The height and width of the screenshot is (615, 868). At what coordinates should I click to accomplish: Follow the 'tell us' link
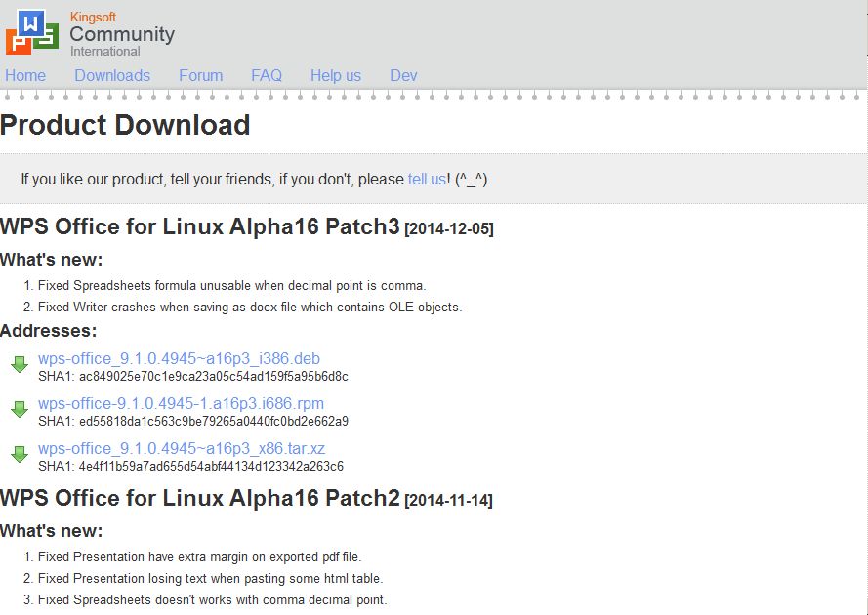[427, 180]
